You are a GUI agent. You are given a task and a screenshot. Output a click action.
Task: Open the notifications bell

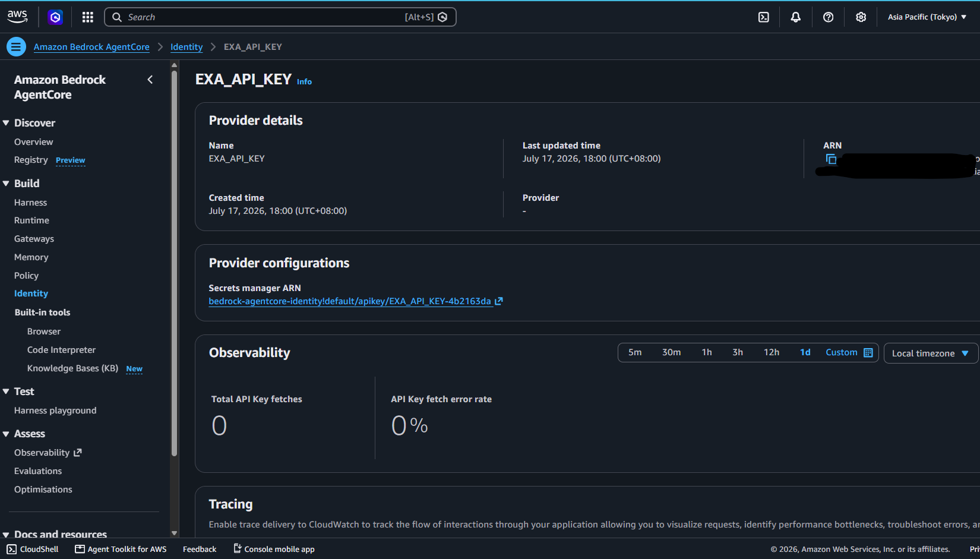796,17
